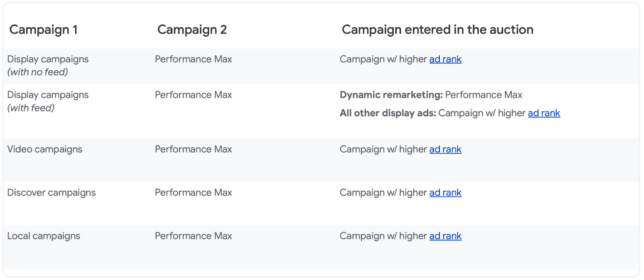Open ad rank link in Video campaigns row
The width and height of the screenshot is (644, 280).
(x=445, y=149)
